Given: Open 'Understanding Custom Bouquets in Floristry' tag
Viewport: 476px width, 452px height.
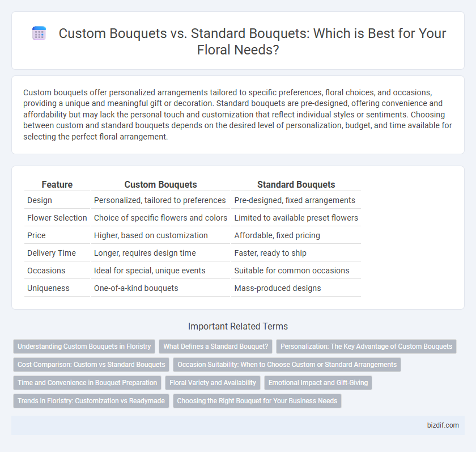Looking at the screenshot, I should [84, 347].
